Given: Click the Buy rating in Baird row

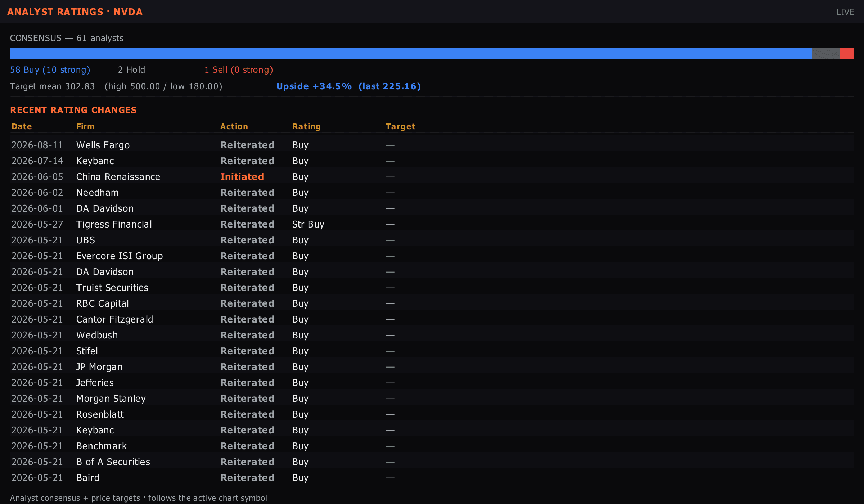Looking at the screenshot, I should (x=300, y=478).
